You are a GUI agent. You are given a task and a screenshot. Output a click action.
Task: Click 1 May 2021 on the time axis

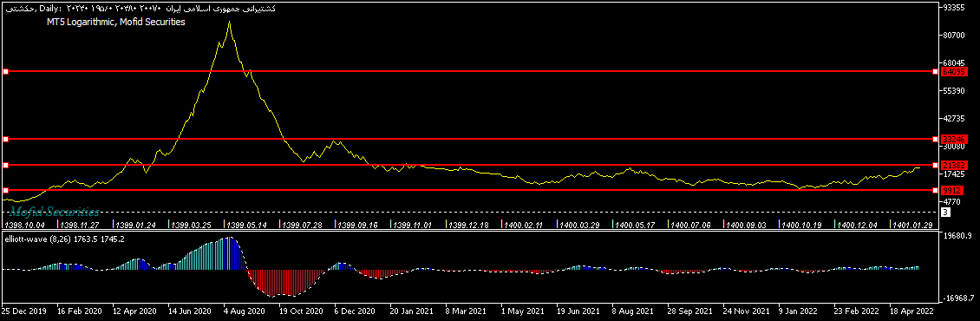coord(522,310)
